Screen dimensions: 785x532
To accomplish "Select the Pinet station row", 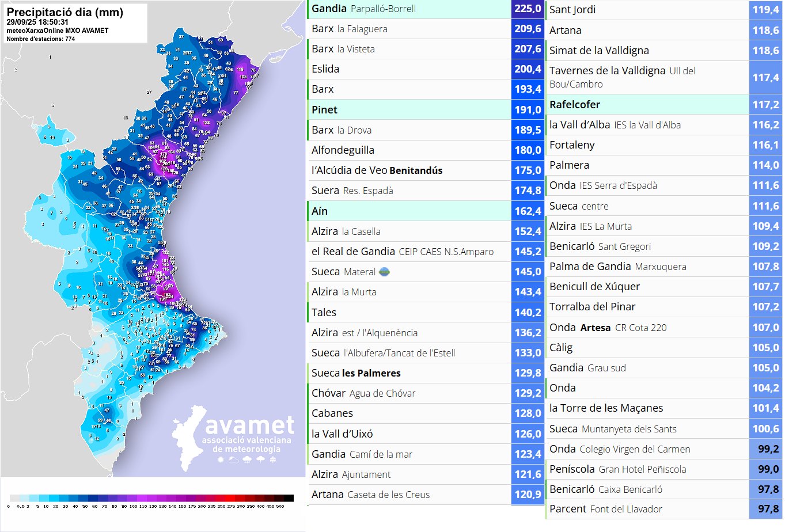I will pos(425,109).
